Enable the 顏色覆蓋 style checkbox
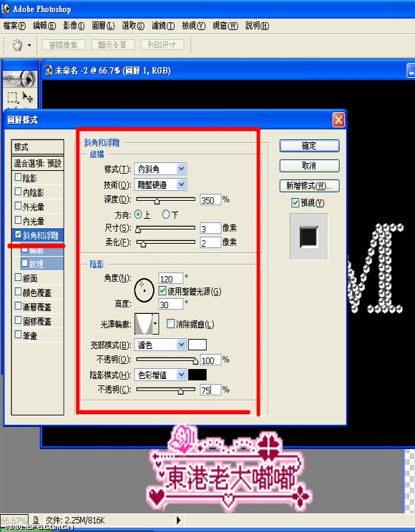 pos(19,292)
